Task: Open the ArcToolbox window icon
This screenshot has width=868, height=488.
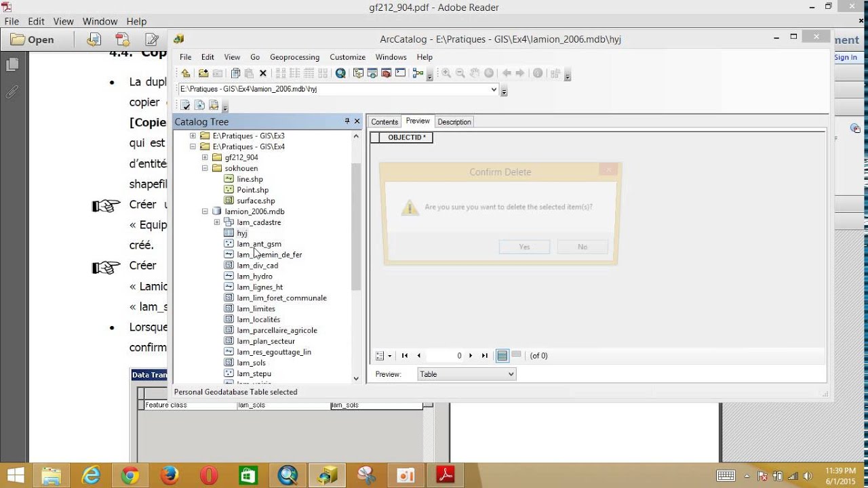Action: point(387,73)
